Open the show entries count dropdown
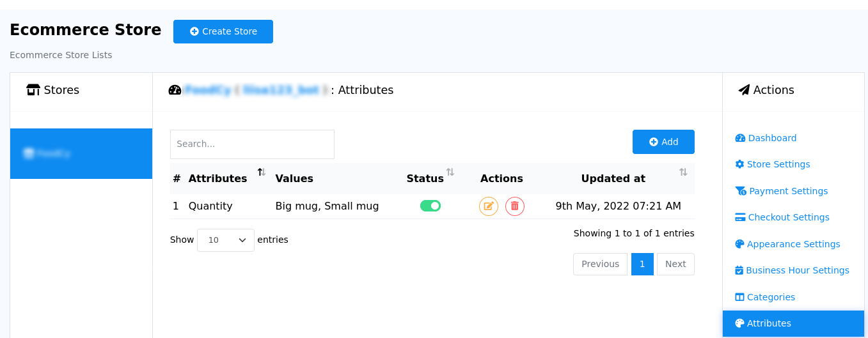868x338 pixels. click(x=226, y=240)
